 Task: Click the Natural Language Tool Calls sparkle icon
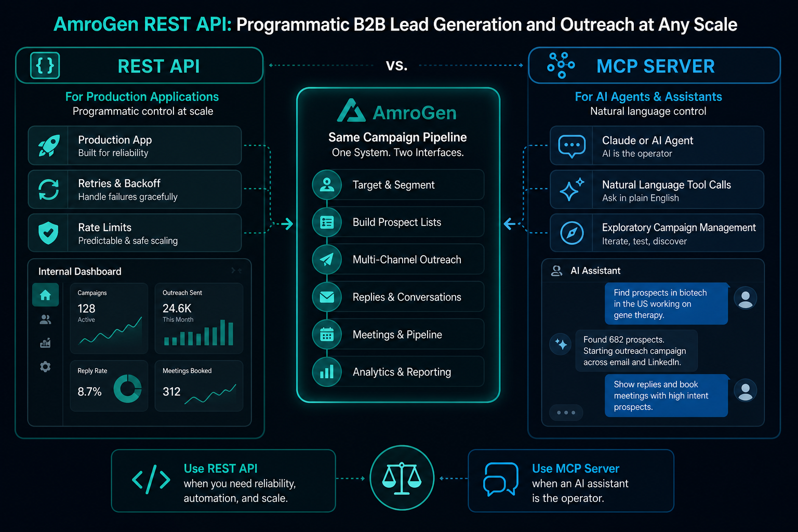pos(571,189)
